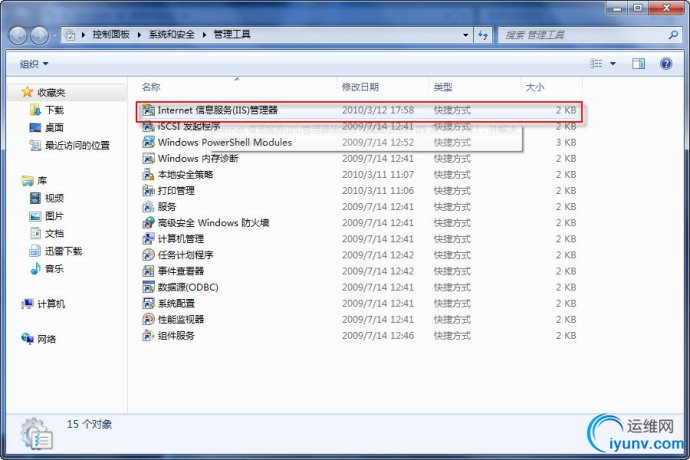Open Help with question mark icon
This screenshot has width=690, height=460.
[666, 64]
